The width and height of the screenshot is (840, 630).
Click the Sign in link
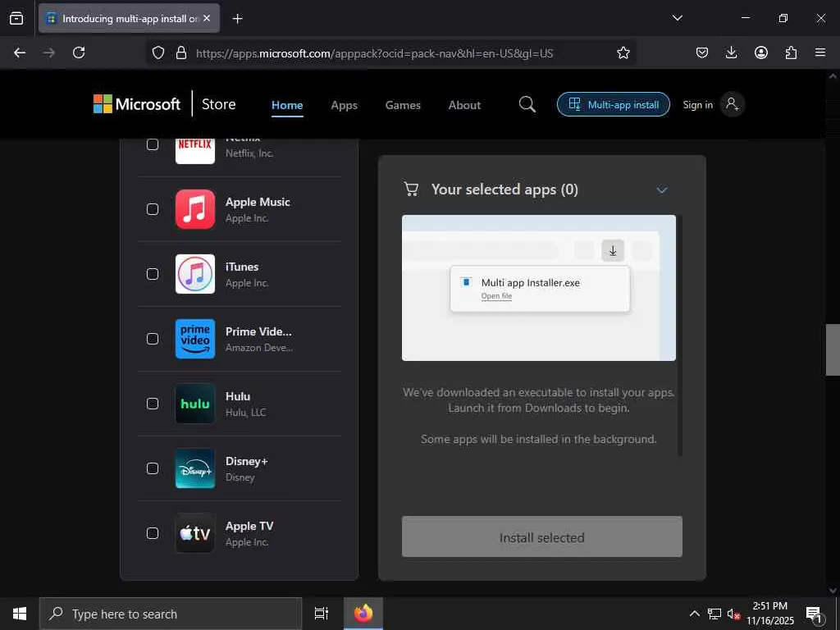697,105
